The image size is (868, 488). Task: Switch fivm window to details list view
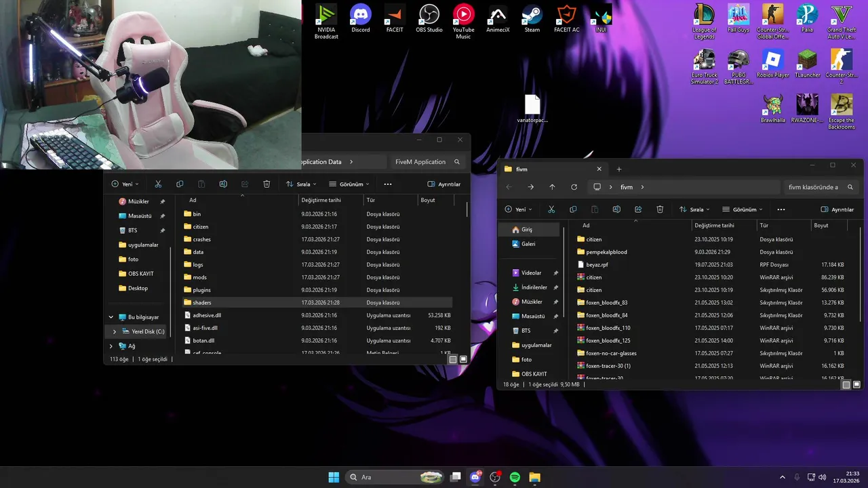tap(846, 384)
